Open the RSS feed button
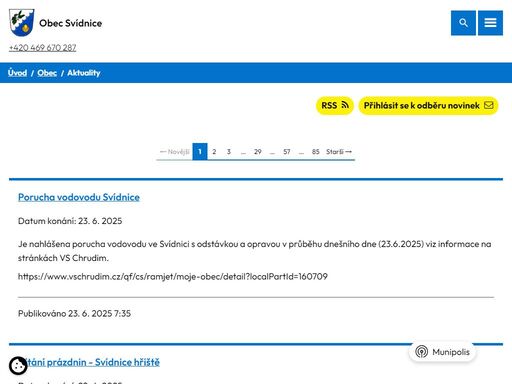Viewport: 512px width, 384px height. (x=335, y=105)
